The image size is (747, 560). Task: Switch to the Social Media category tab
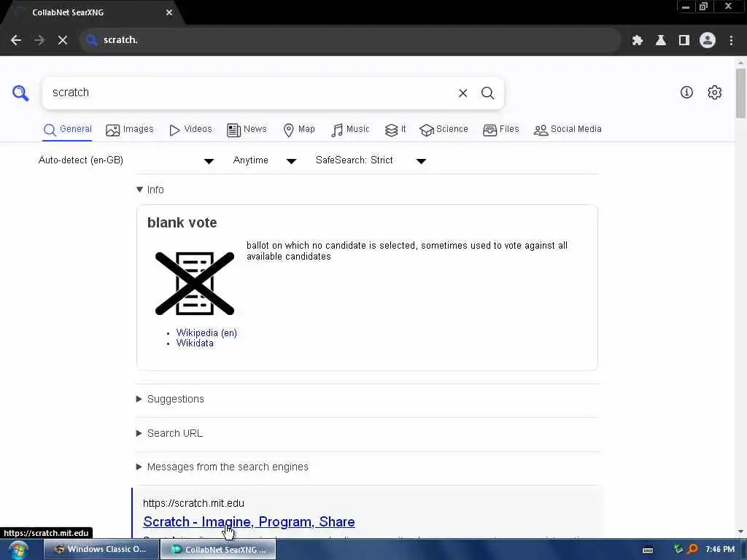pos(568,130)
